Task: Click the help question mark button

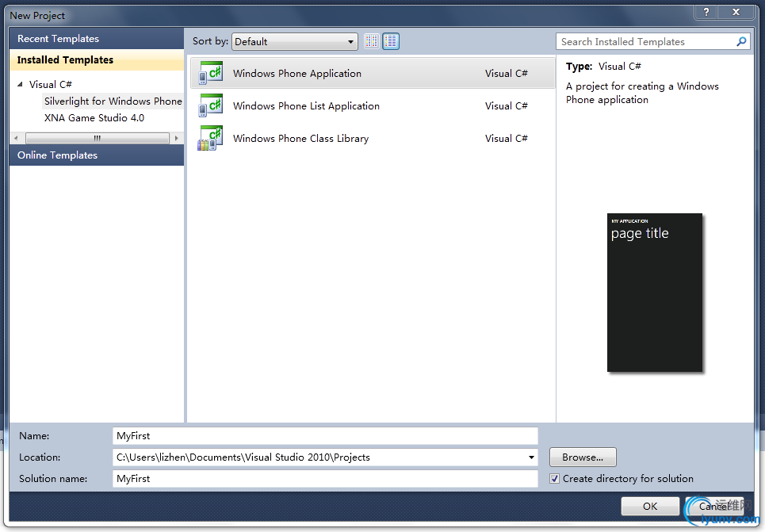Action: 706,12
